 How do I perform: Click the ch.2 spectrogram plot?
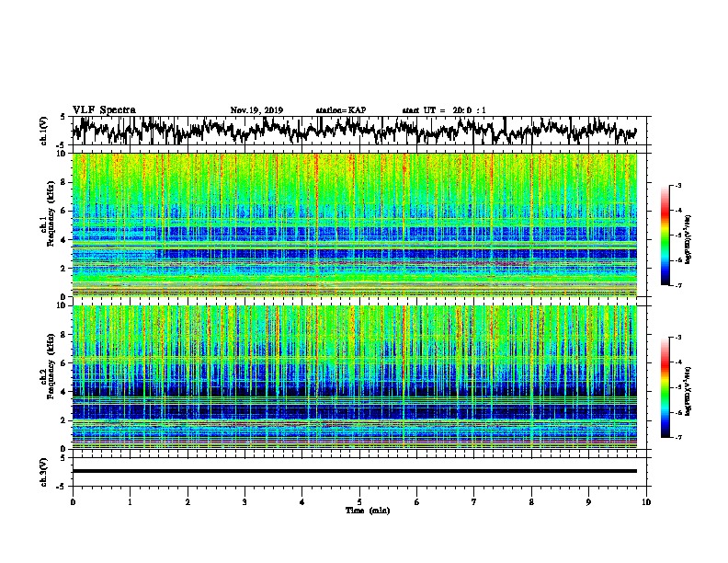355,377
